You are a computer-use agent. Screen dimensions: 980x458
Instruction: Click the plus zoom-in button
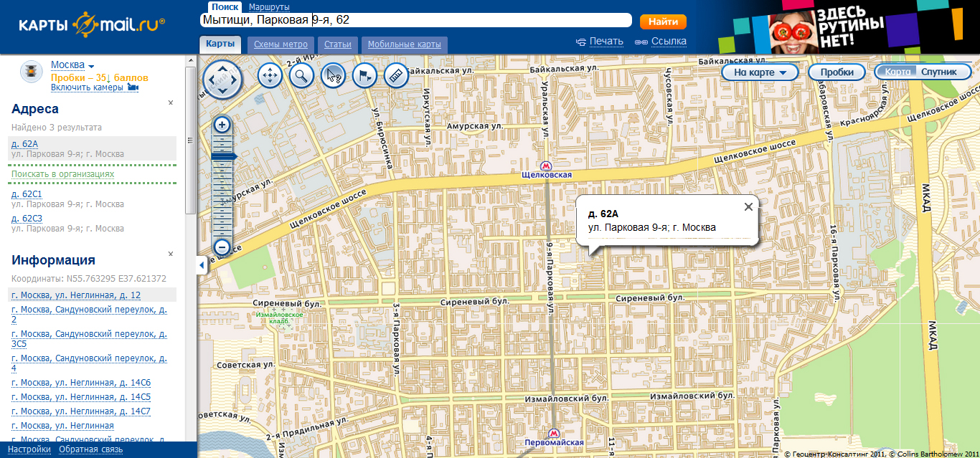222,125
